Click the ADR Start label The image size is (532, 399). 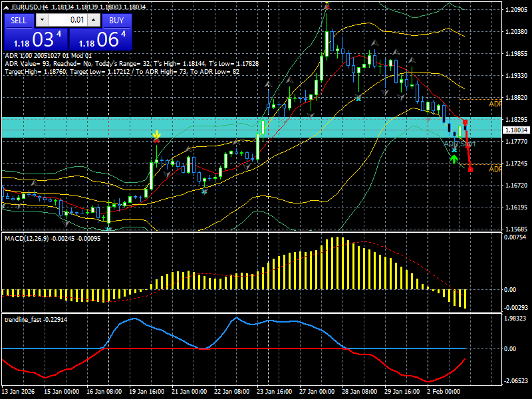pyautogui.click(x=460, y=144)
